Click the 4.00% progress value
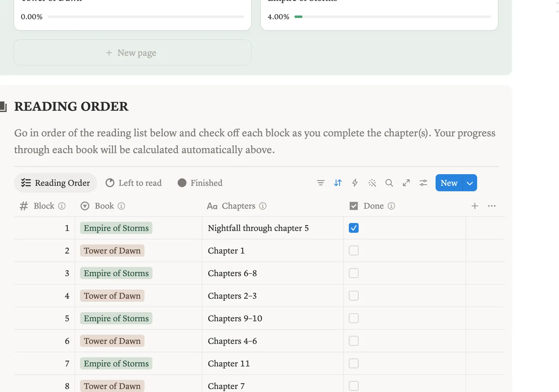Image resolution: width=559 pixels, height=392 pixels. (x=278, y=17)
